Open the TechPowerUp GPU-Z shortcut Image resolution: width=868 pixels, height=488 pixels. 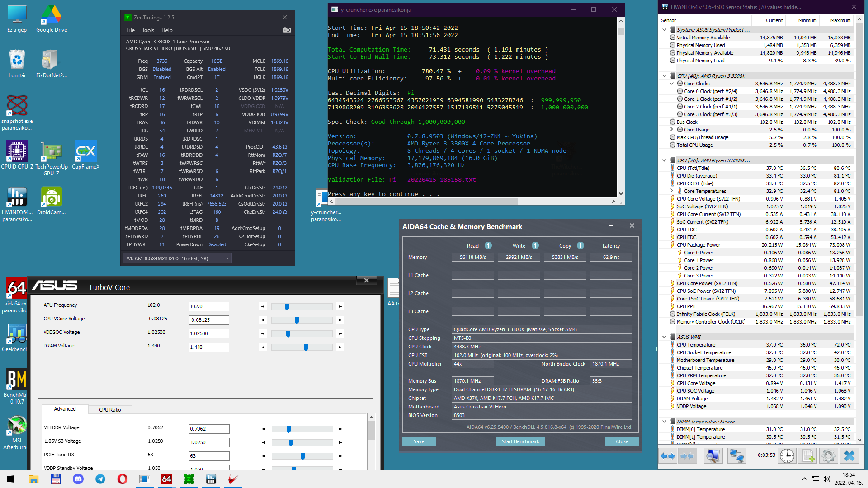click(x=52, y=158)
